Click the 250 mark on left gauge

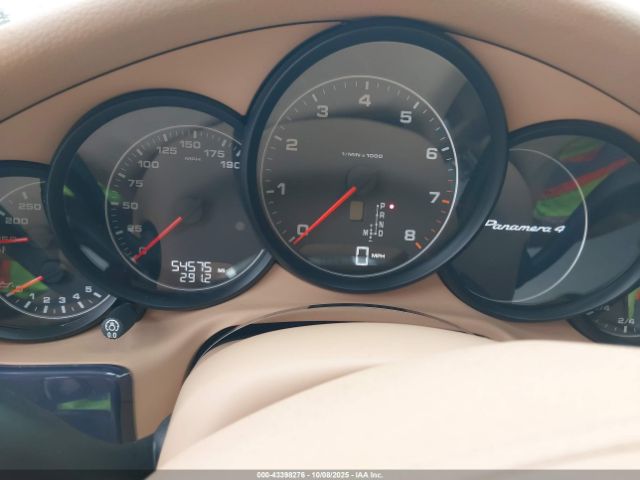(30, 206)
